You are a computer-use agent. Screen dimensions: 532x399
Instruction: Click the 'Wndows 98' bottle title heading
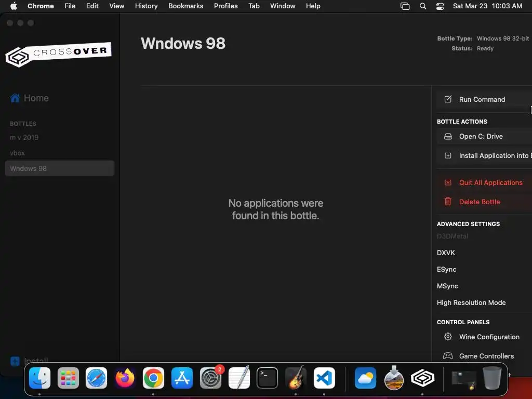click(x=183, y=44)
